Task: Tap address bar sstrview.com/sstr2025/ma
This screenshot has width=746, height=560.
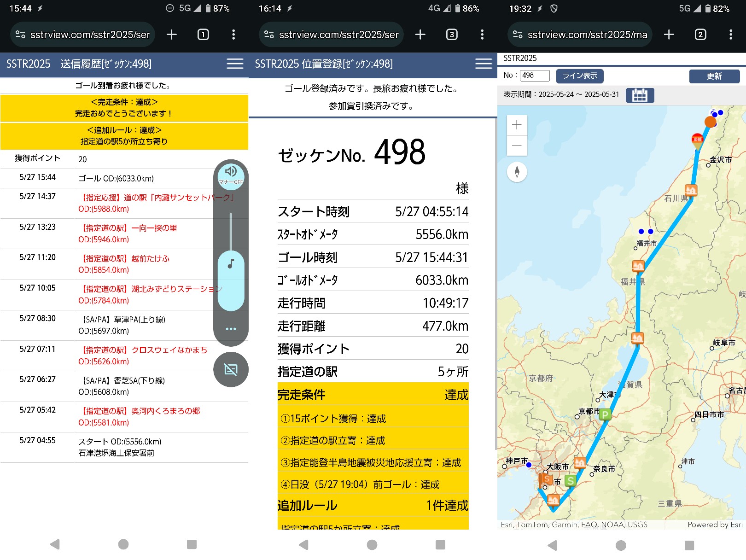Action: [x=580, y=35]
